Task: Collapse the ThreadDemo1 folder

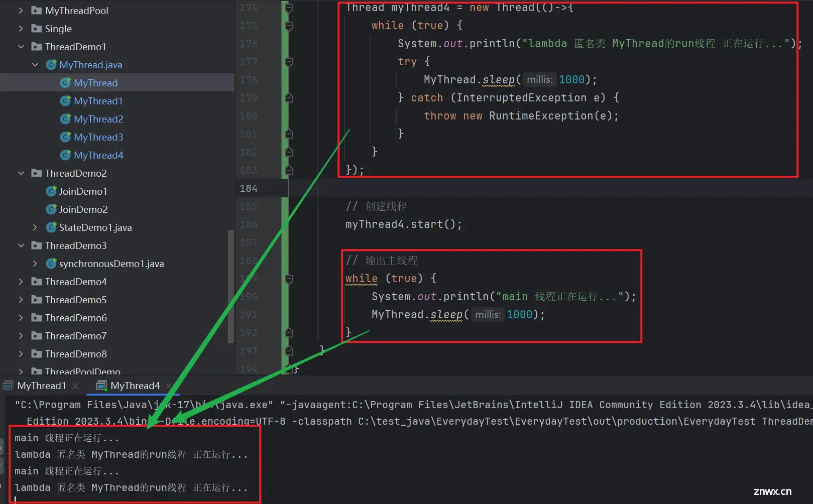Action: click(x=21, y=47)
